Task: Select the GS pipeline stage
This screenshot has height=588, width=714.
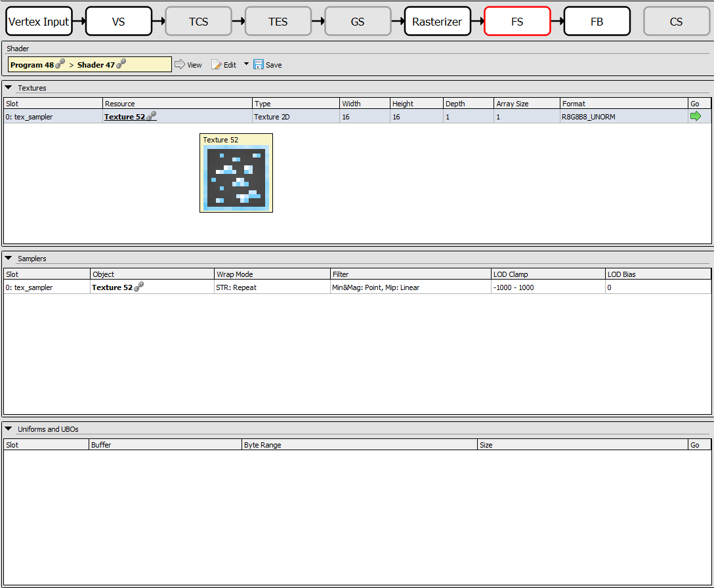Action: tap(358, 22)
